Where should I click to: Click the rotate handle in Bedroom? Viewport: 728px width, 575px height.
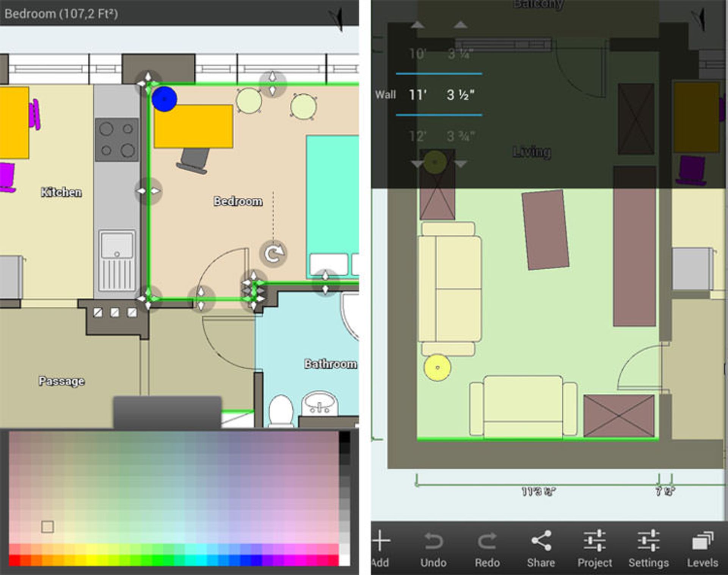pos(273,254)
